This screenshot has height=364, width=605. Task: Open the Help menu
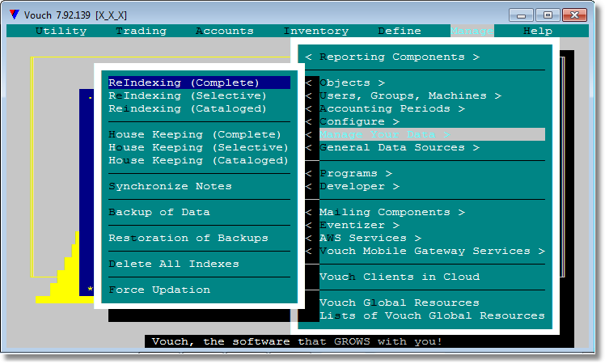tap(538, 31)
